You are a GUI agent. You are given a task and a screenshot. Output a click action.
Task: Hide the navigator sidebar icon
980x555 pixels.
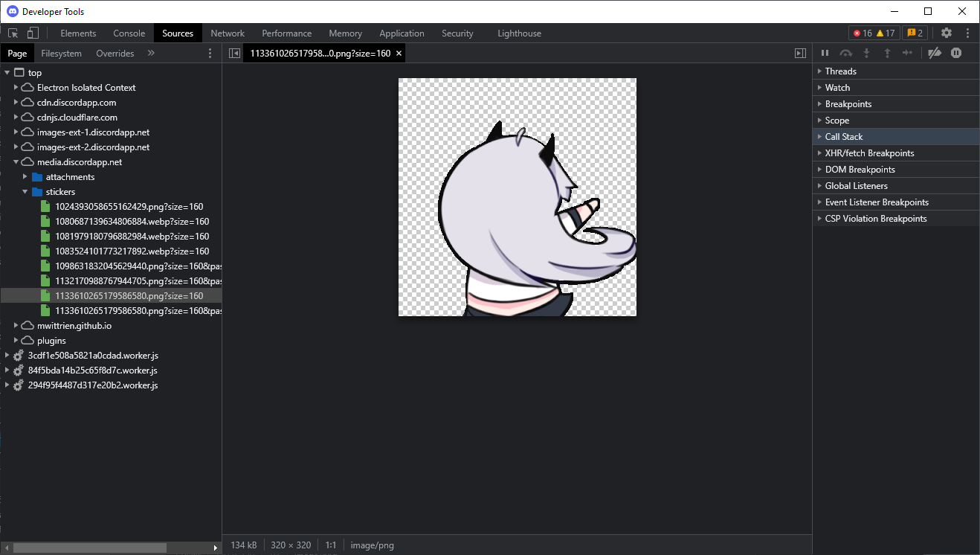click(x=234, y=54)
